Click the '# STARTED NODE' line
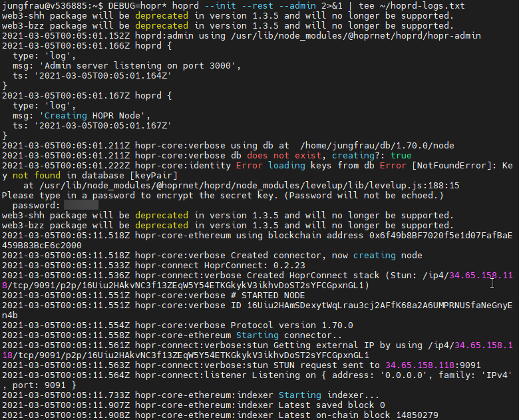The width and height of the screenshot is (519, 420). (x=267, y=296)
